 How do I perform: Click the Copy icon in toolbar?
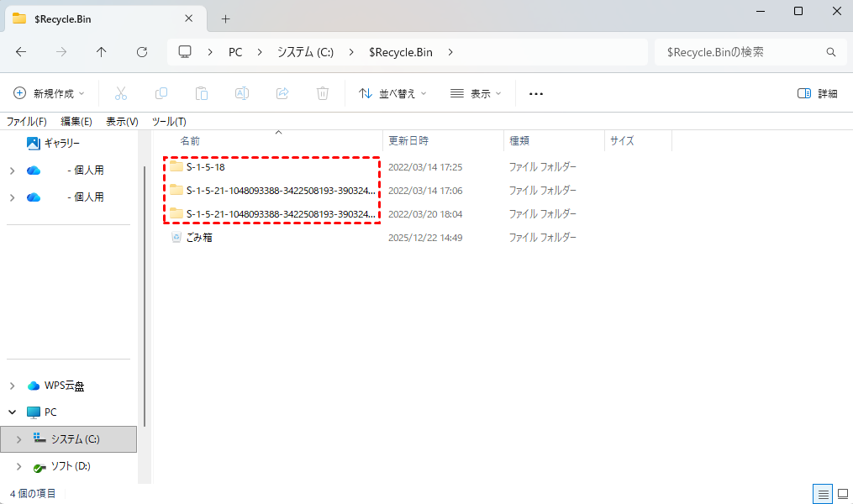point(161,93)
